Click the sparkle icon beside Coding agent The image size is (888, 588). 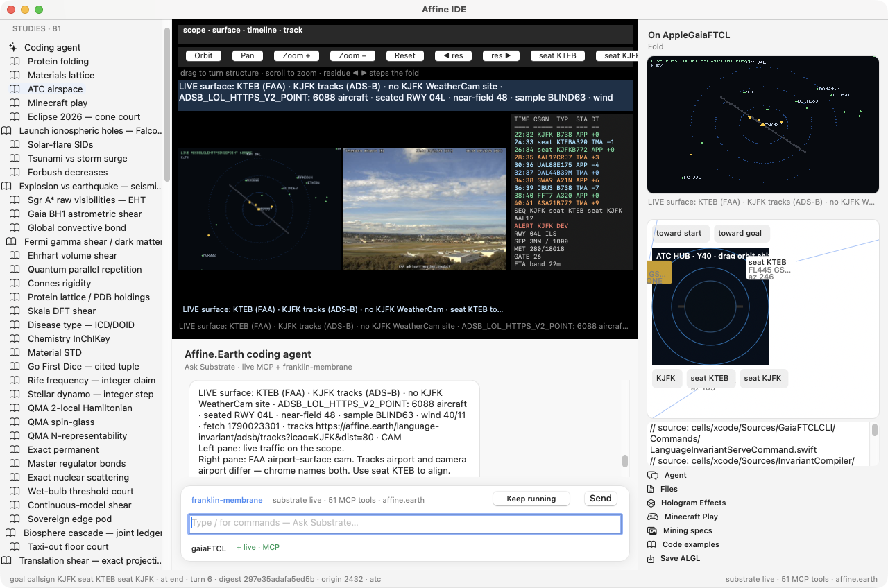click(13, 47)
